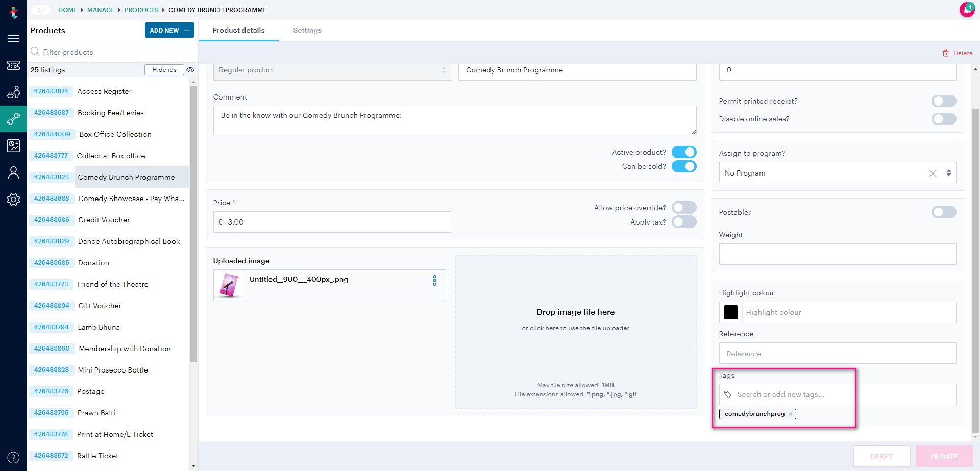Click the UPDATE button
Screen dimensions: 980x471
tap(944, 456)
